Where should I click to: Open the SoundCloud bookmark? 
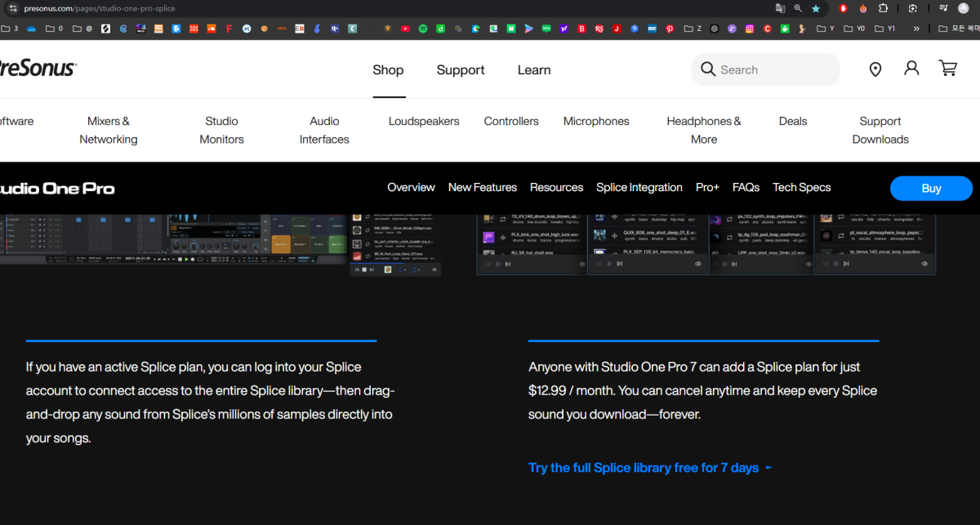click(212, 29)
